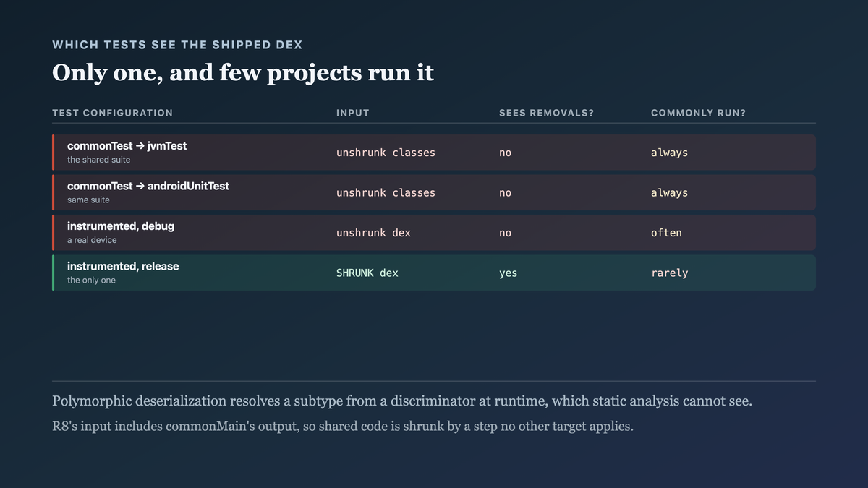
Task: Click the 'SHRUNK dex' cell
Action: (x=367, y=273)
